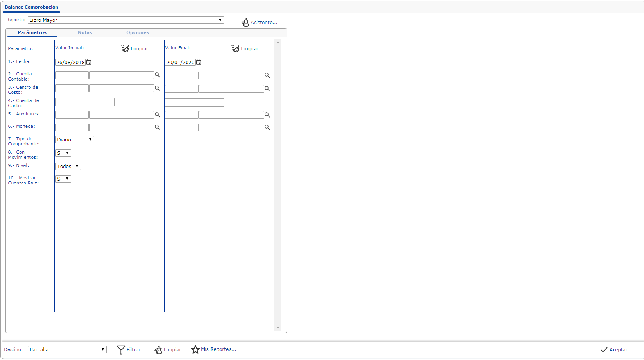Click initial Moneda description field
644x360 pixels.
coord(122,127)
